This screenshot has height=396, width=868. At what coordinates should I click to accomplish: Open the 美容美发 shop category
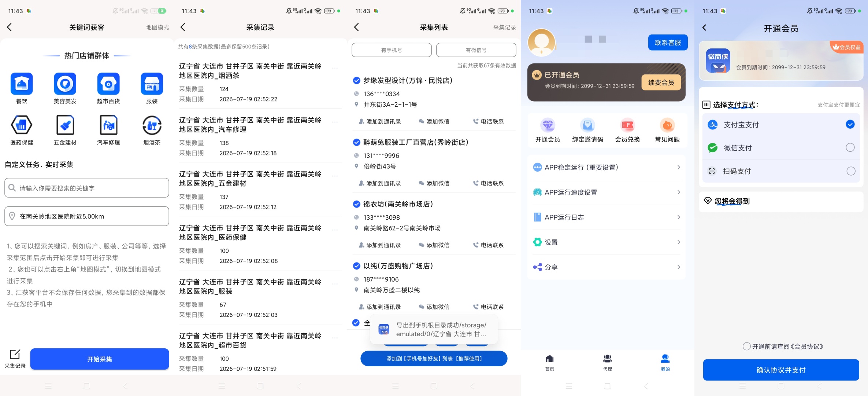click(x=65, y=84)
